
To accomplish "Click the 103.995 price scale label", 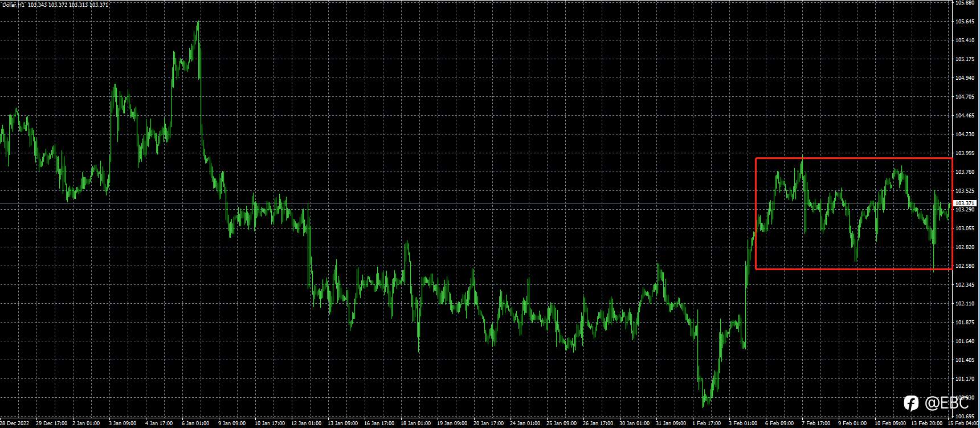I will point(965,153).
